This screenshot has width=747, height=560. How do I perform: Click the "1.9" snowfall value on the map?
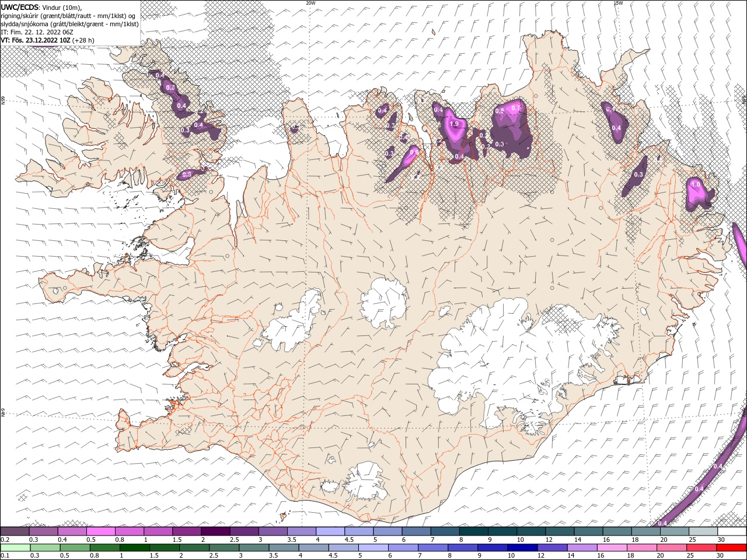pos(455,124)
